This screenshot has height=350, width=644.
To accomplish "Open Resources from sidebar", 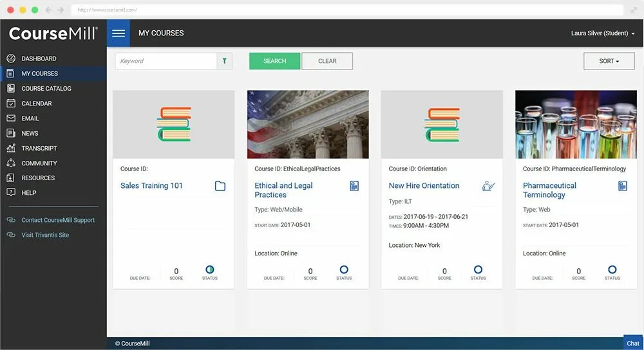I will coord(53,178).
